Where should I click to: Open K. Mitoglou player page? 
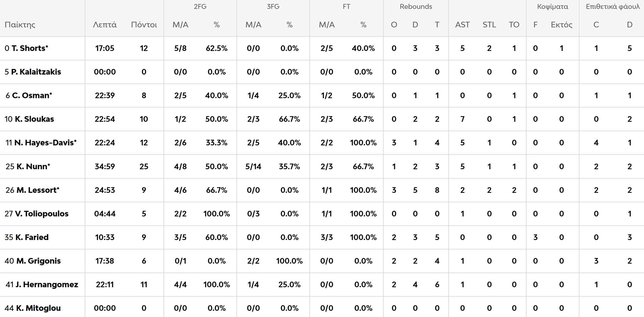pos(38,308)
